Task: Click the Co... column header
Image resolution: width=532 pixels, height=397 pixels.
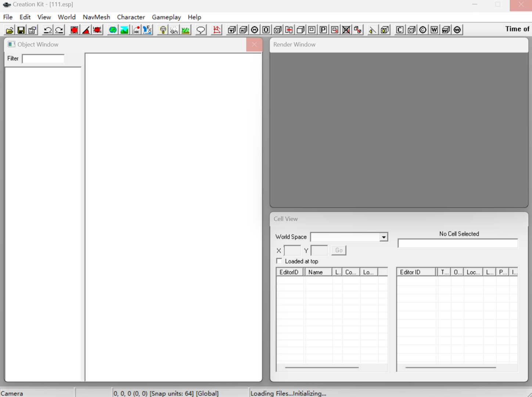Action: point(351,272)
